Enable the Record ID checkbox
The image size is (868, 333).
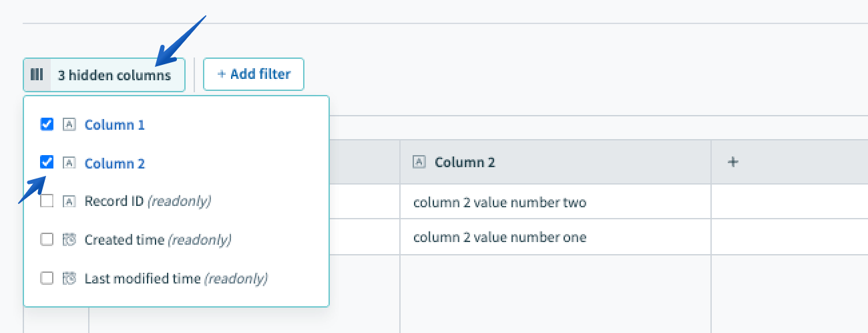47,201
